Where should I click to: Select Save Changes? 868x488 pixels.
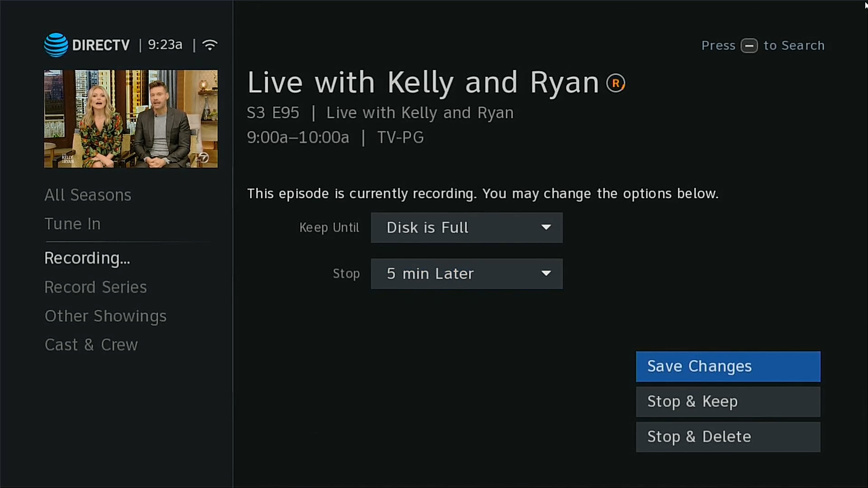pyautogui.click(x=728, y=366)
